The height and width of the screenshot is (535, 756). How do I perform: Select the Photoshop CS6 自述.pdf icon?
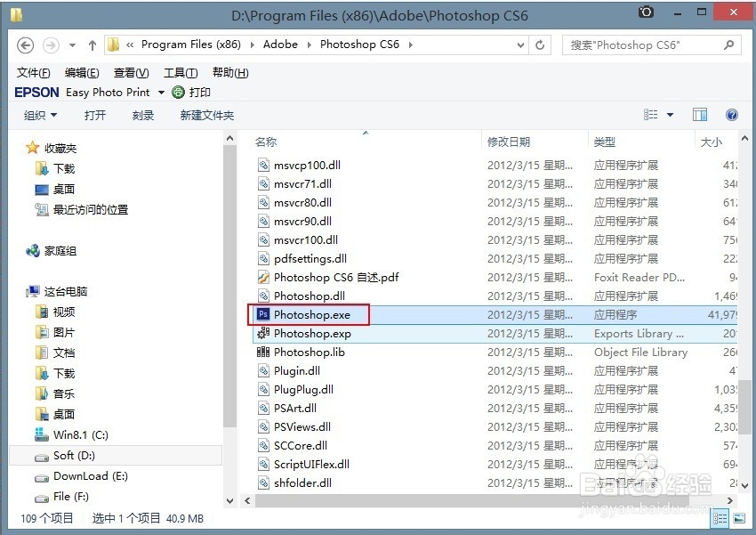pos(263,277)
